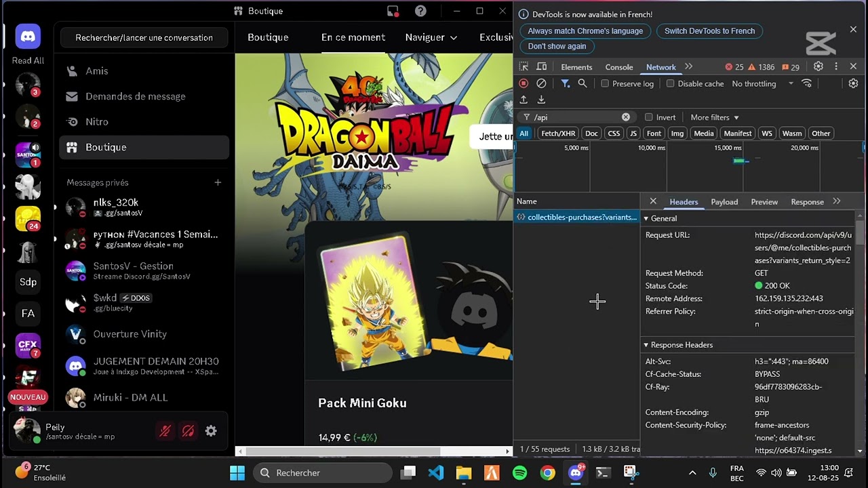Show more DevTools panel tabs
The image size is (868, 488).
click(689, 66)
